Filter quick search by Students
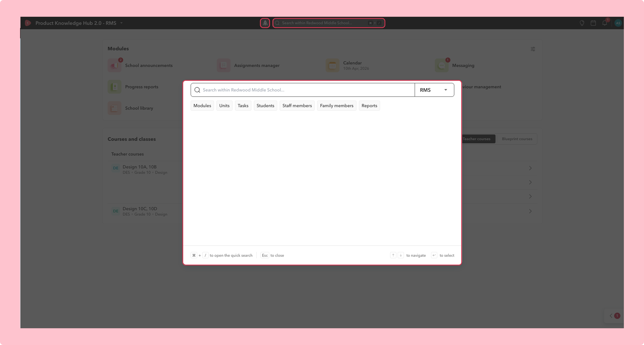644x345 pixels. click(x=265, y=106)
